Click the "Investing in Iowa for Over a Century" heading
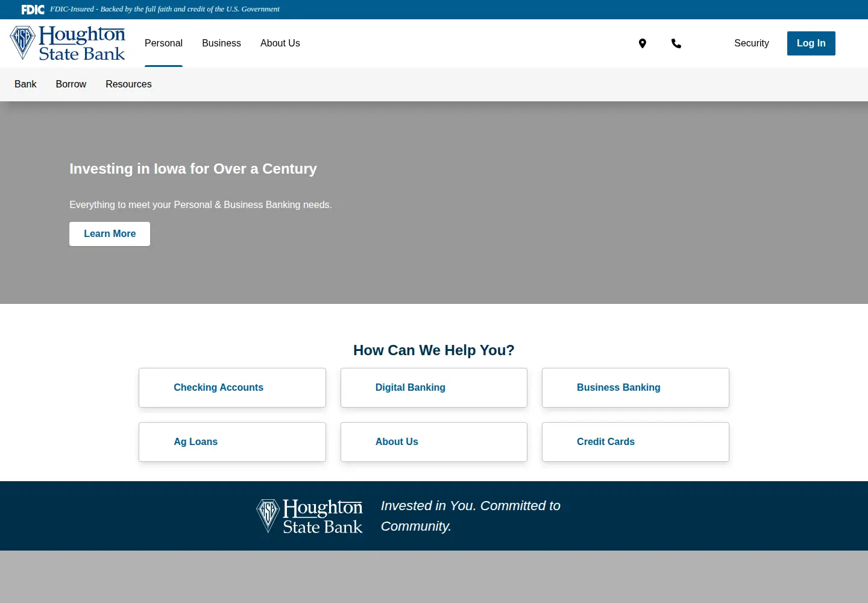 tap(193, 169)
